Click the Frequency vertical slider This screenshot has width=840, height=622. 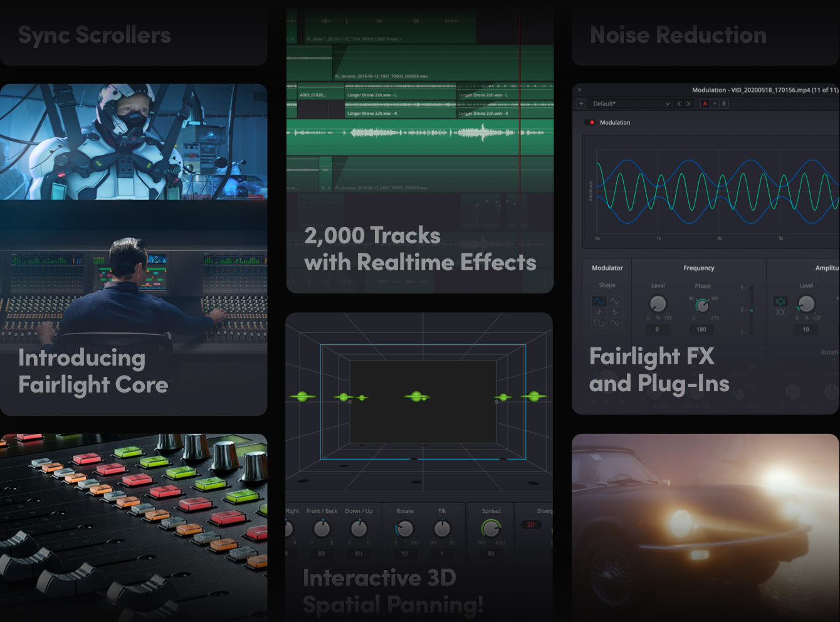click(752, 310)
